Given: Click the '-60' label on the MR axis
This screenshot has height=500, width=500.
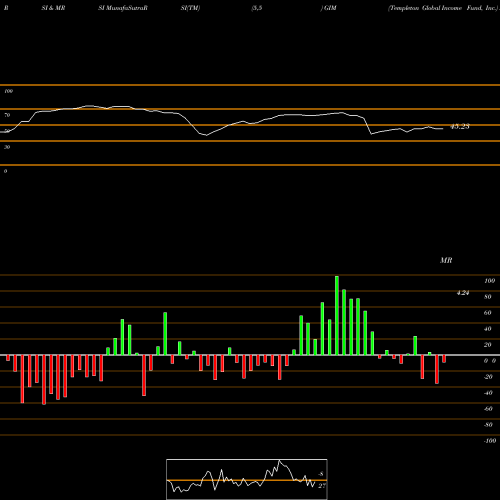Looking at the screenshot, I should [488, 409].
